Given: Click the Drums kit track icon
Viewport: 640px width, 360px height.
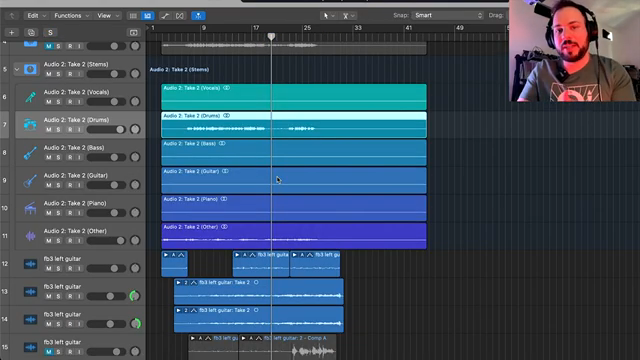Looking at the screenshot, I should click(x=30, y=124).
